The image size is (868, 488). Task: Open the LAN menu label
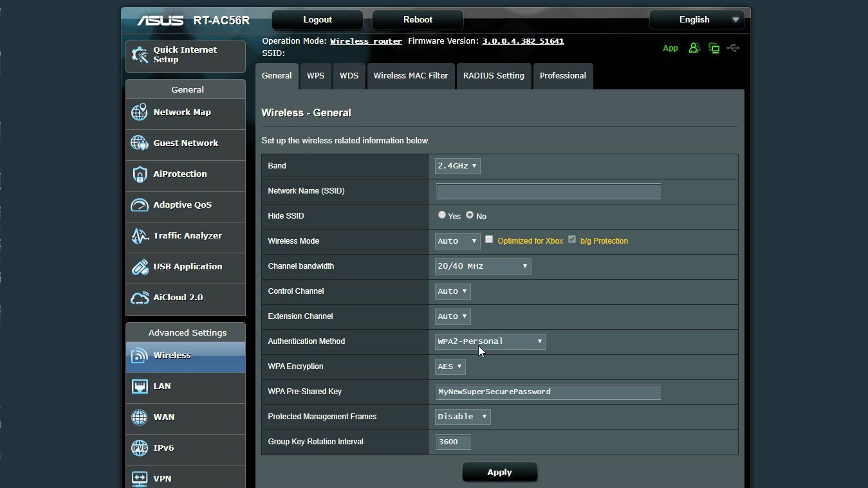[x=162, y=386]
